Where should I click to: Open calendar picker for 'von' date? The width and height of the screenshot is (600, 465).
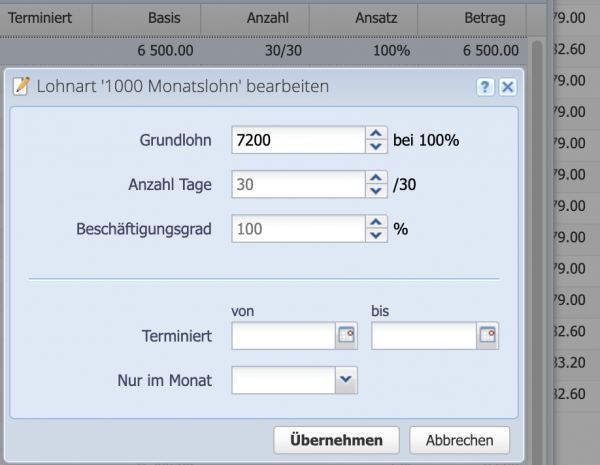pos(346,336)
